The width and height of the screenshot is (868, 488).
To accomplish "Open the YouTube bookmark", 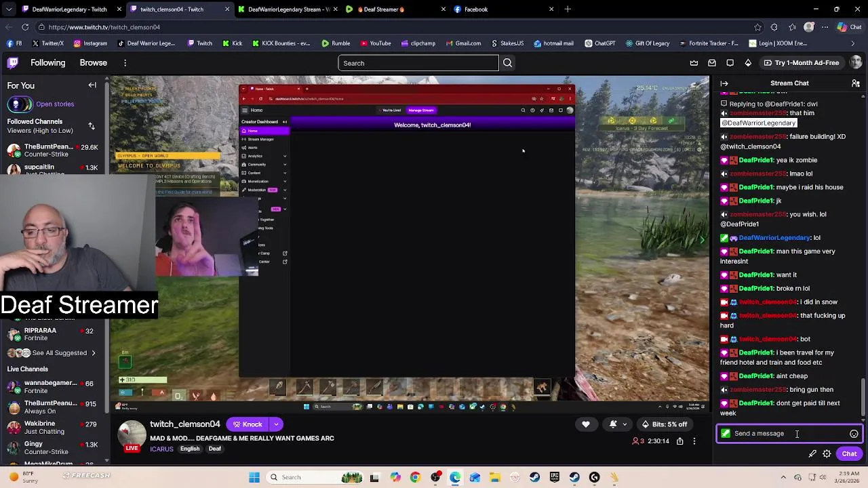I will 376,43.
